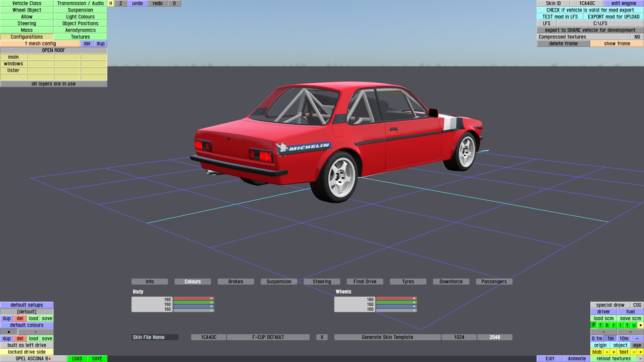644x362 pixels.
Task: Open the [default] setups selector
Action: click(27, 312)
